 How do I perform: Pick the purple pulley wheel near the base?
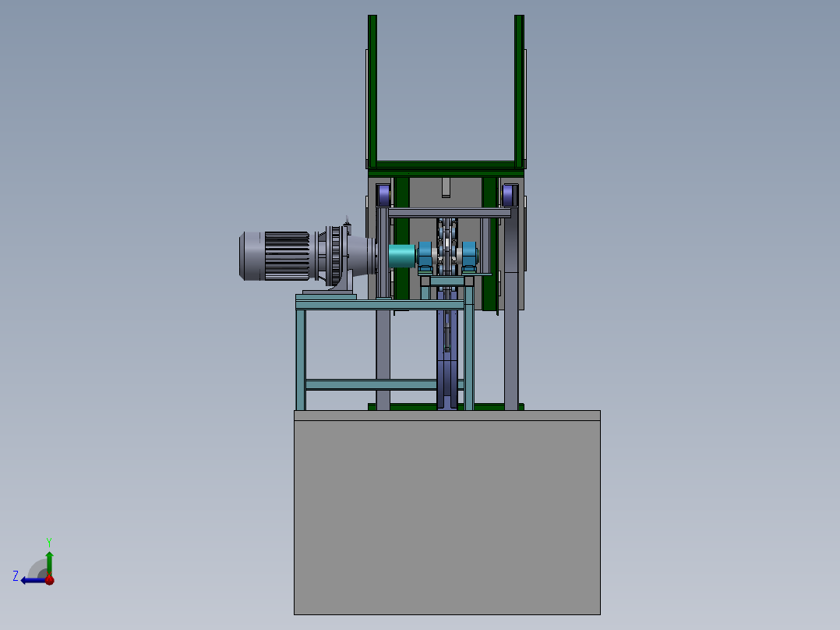pyautogui.click(x=447, y=384)
